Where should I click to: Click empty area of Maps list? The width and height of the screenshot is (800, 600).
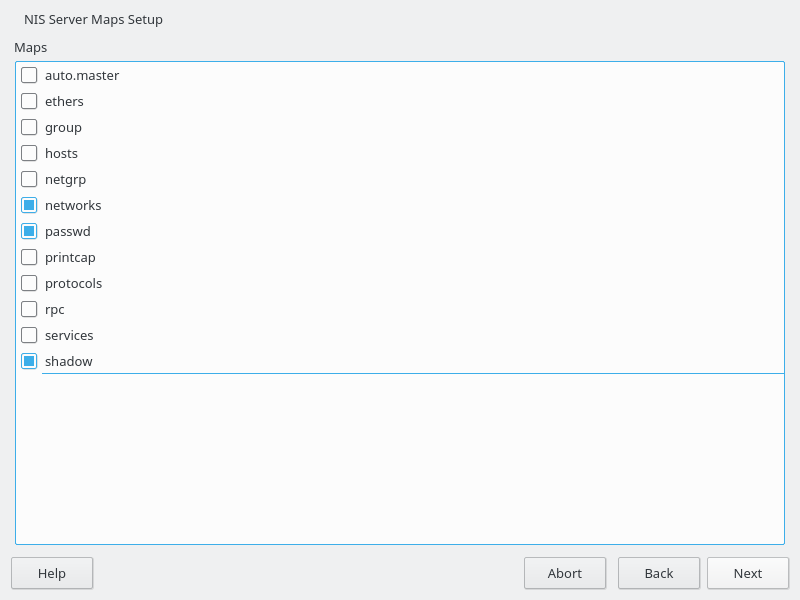(x=400, y=460)
